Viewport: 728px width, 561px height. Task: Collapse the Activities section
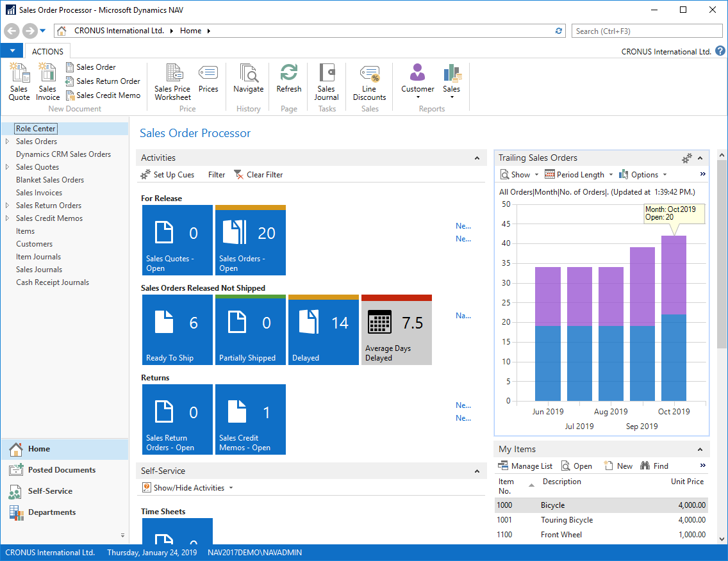tap(476, 158)
